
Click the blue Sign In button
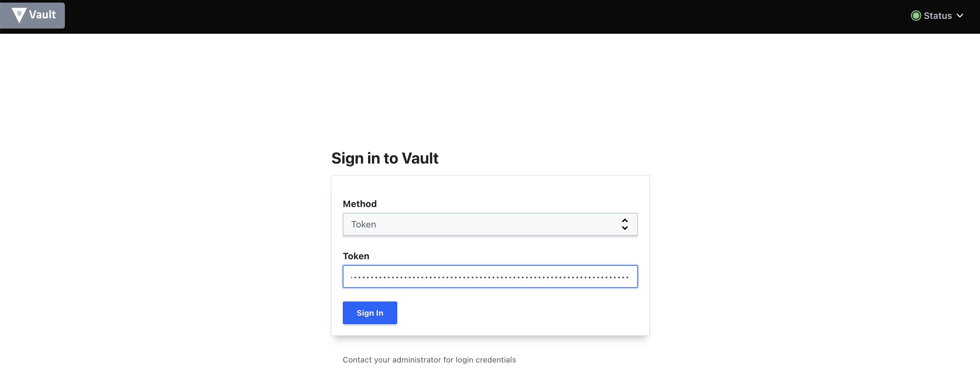pos(370,313)
